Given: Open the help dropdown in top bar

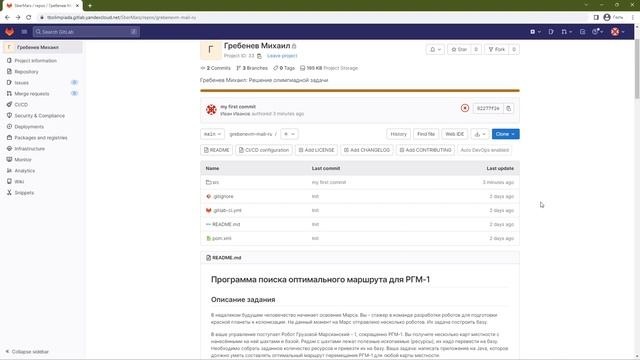Looking at the screenshot, I should click(598, 31).
